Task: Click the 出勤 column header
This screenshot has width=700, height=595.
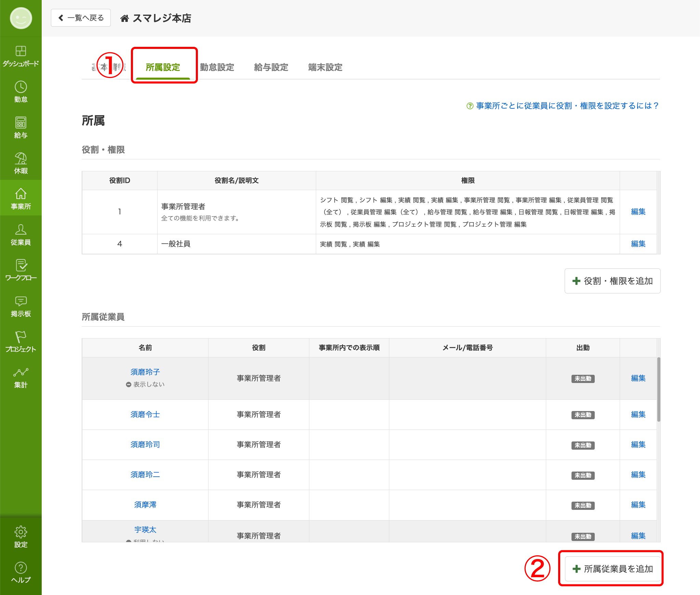Action: (x=583, y=348)
